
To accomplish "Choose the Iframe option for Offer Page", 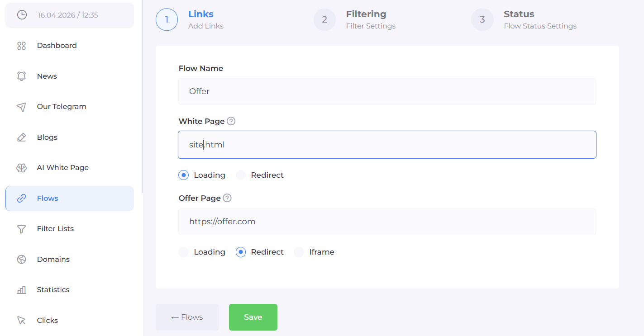I will click(299, 252).
